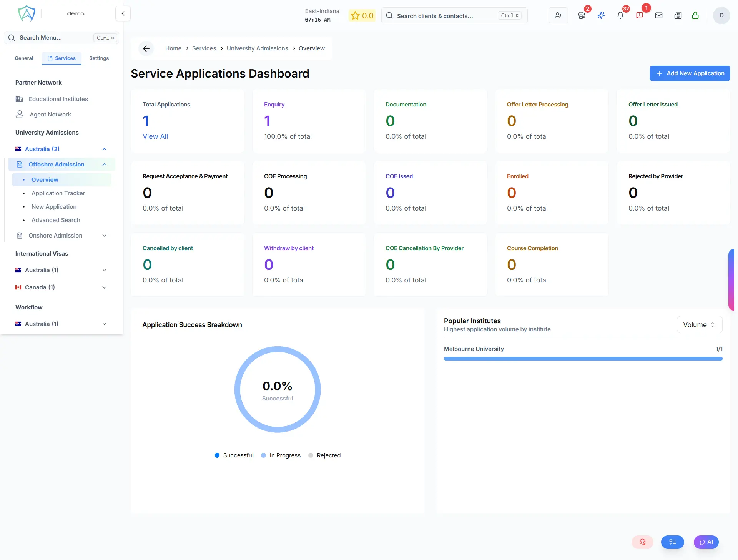738x560 pixels.
Task: Collapse the sidebar with chevron button
Action: coord(123,13)
